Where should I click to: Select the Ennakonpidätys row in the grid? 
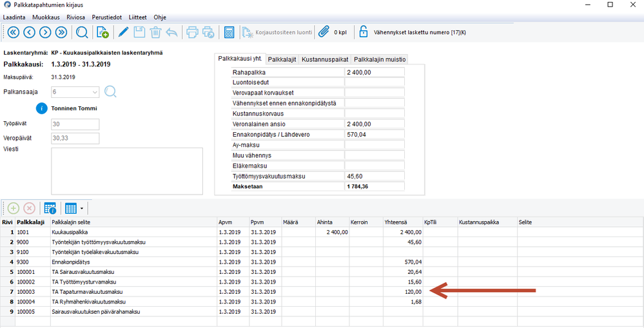click(71, 262)
